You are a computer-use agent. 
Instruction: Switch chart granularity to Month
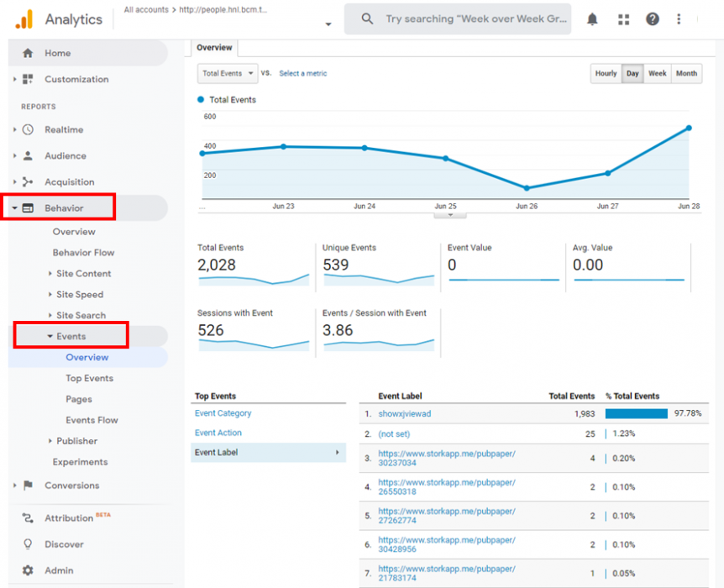[686, 73]
